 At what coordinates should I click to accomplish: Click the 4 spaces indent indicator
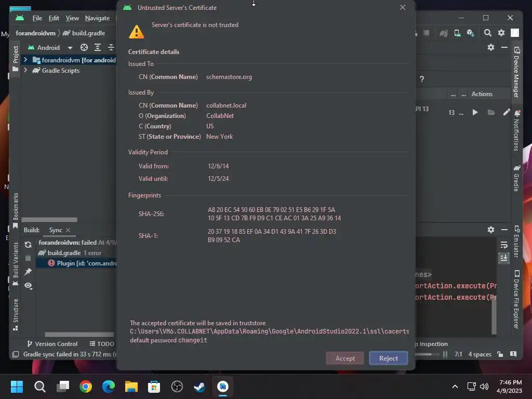(x=480, y=354)
